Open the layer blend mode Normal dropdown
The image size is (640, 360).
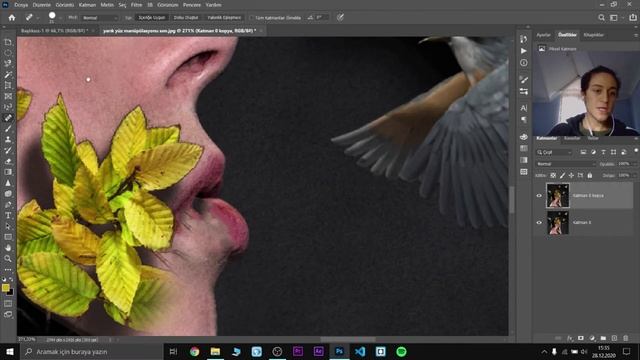click(566, 164)
